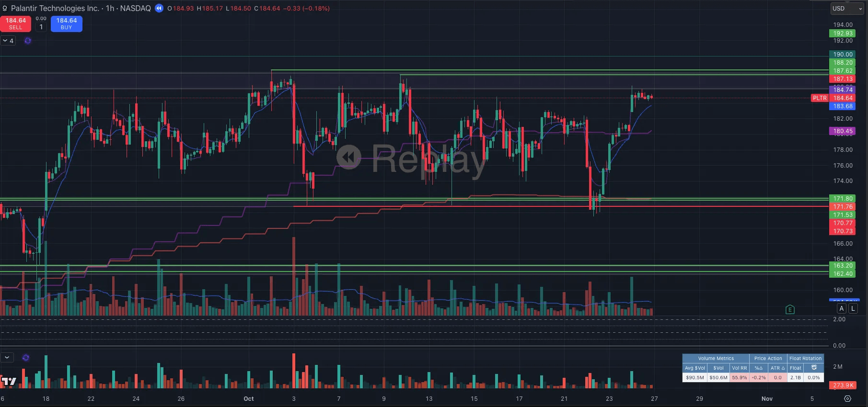
Task: Click the green 163.20 price label
Action: (843, 266)
